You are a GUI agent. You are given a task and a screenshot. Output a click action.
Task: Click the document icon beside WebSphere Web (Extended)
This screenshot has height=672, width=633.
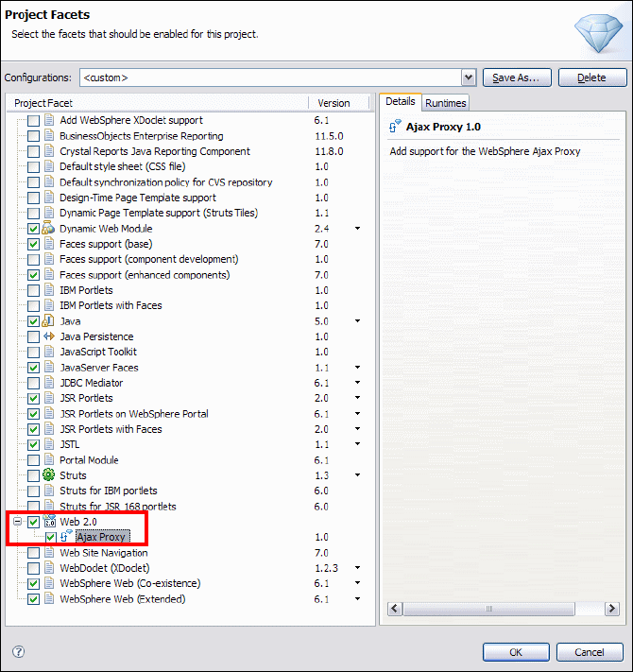pyautogui.click(x=49, y=598)
